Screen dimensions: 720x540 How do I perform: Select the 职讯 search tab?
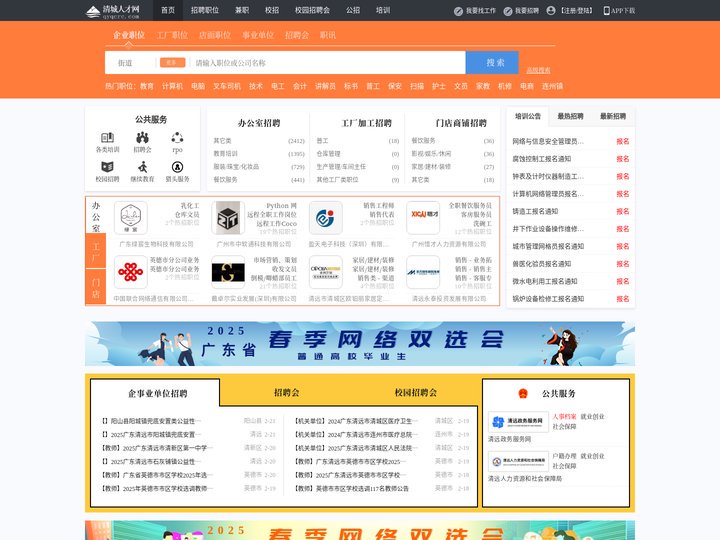[328, 35]
